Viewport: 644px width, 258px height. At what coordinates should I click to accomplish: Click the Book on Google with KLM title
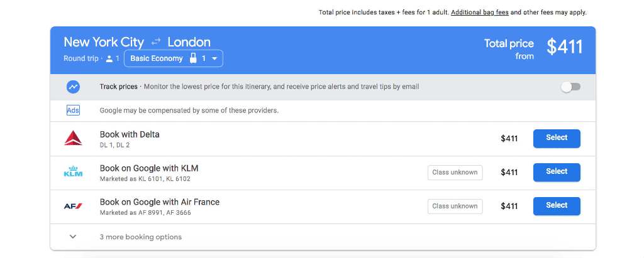click(149, 168)
